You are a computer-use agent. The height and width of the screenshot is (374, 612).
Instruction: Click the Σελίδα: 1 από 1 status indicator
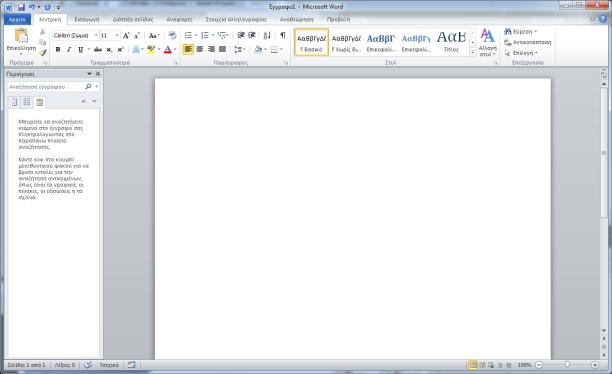[x=27, y=365]
